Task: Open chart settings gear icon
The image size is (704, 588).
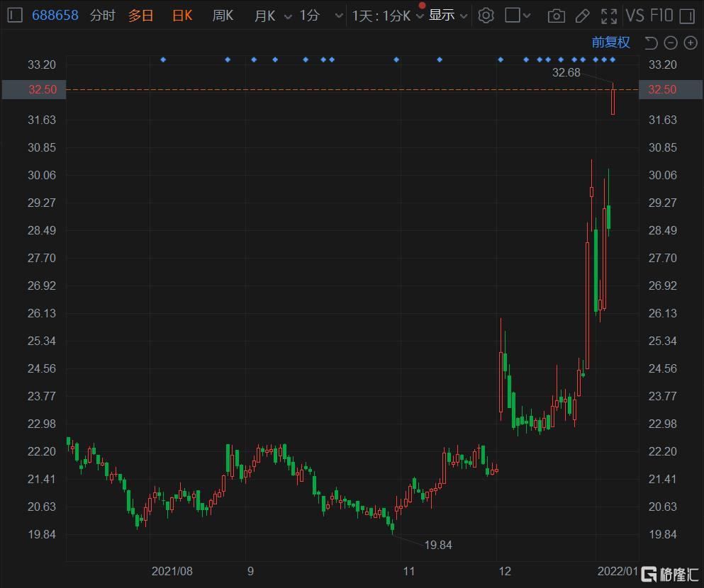Action: click(x=486, y=15)
